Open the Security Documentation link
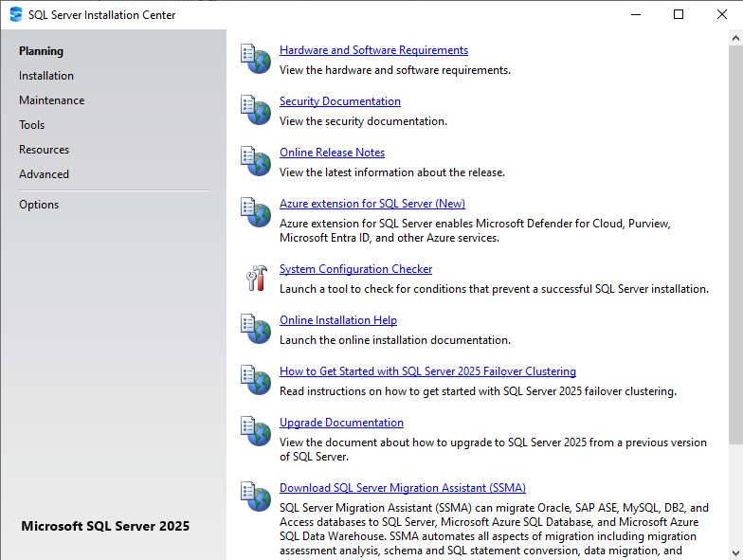The height and width of the screenshot is (560, 743). click(x=339, y=101)
